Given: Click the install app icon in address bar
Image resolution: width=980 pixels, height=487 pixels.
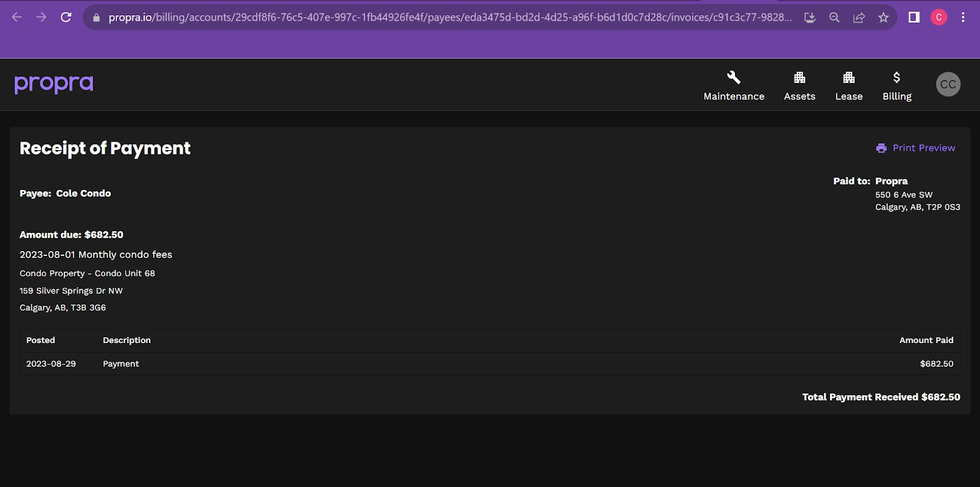Looking at the screenshot, I should click(x=810, y=18).
